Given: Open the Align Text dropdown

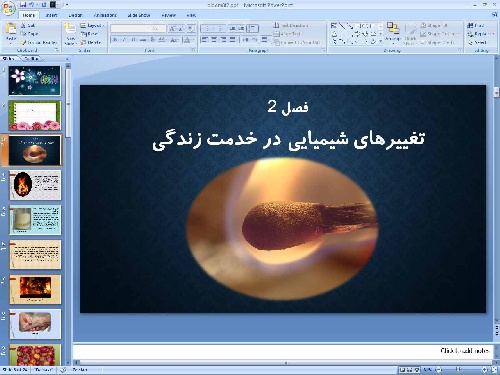Looking at the screenshot, I should point(288,34).
